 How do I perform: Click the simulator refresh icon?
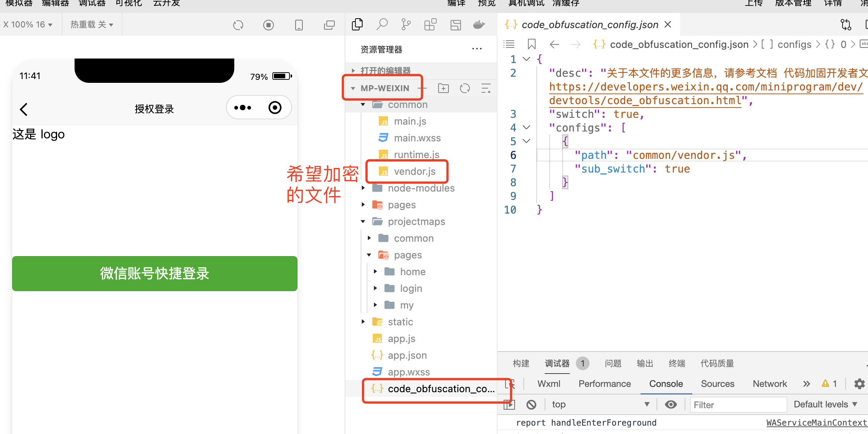(238, 25)
